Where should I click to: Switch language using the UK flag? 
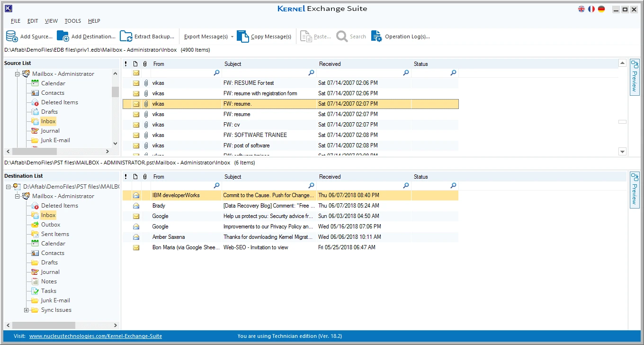[x=581, y=9]
